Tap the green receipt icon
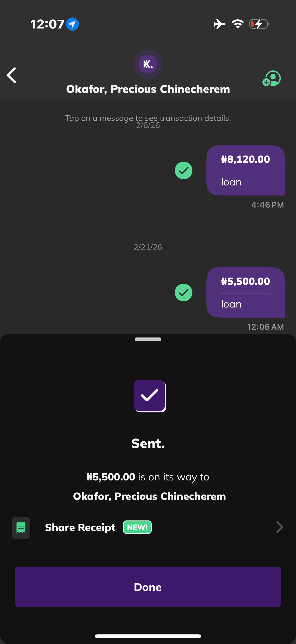 click(21, 528)
